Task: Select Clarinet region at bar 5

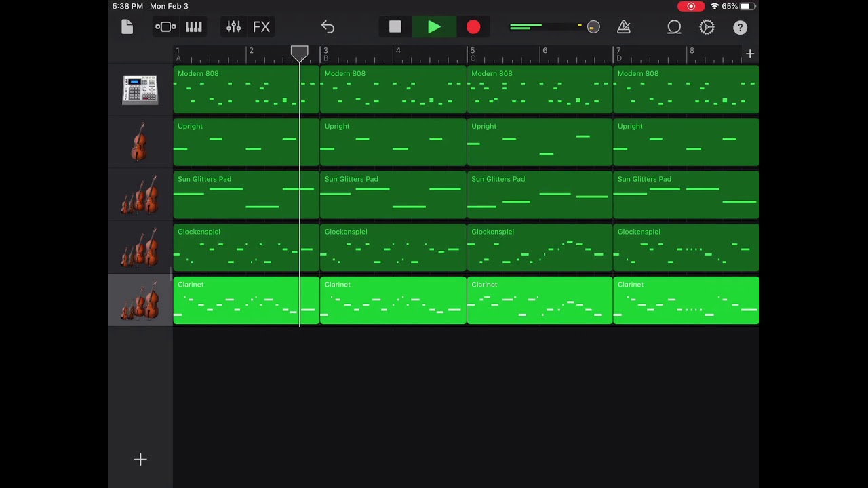Action: pos(540,300)
